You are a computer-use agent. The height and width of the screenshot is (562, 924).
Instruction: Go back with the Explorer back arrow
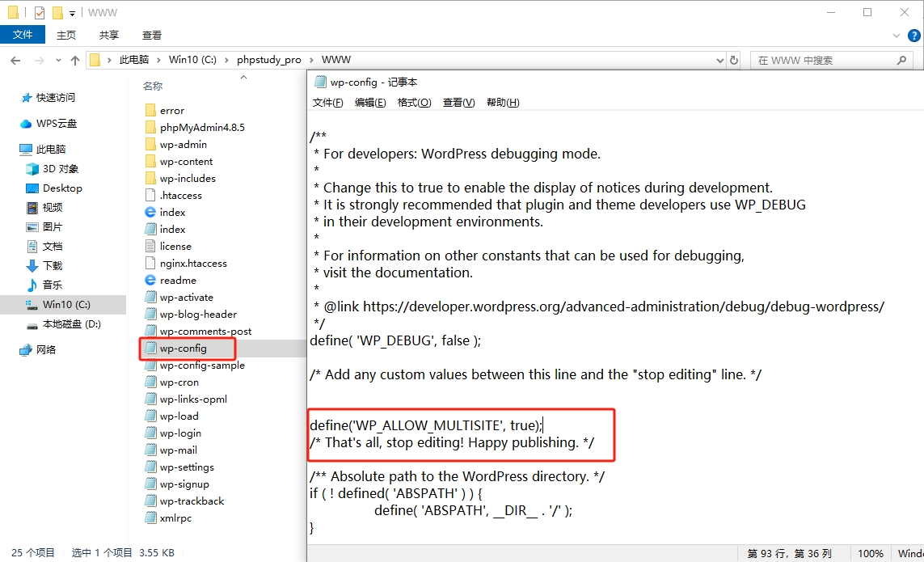pyautogui.click(x=16, y=60)
